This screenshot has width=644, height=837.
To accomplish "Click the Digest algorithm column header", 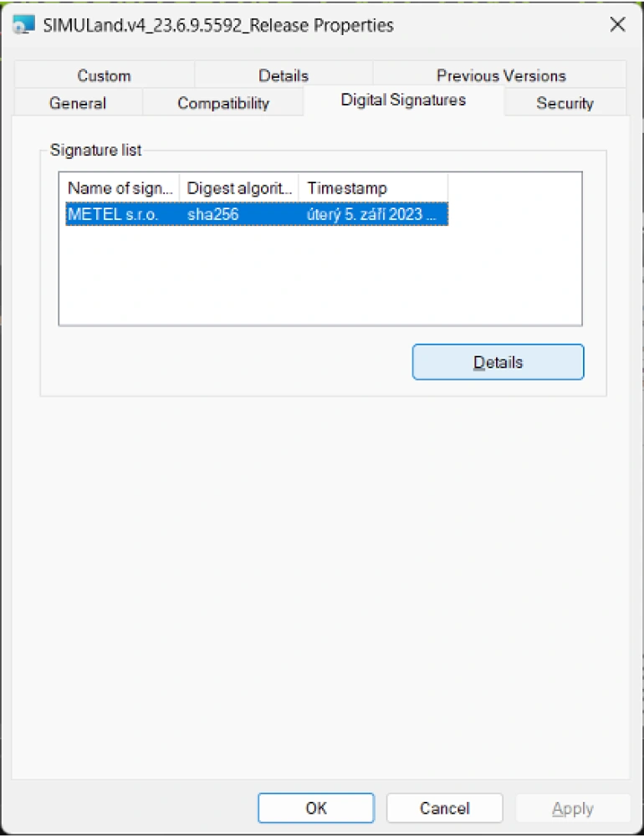I will (239, 188).
